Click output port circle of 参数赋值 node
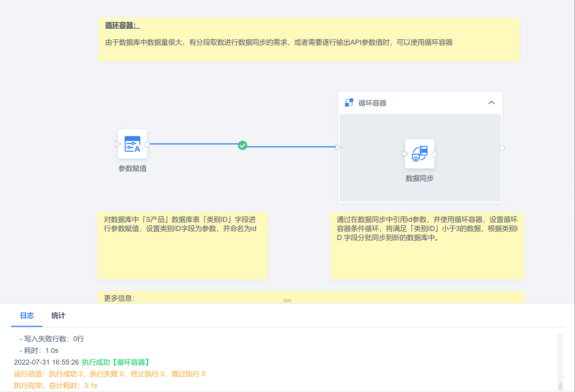Viewport: 575px width, 392px height. pos(147,144)
